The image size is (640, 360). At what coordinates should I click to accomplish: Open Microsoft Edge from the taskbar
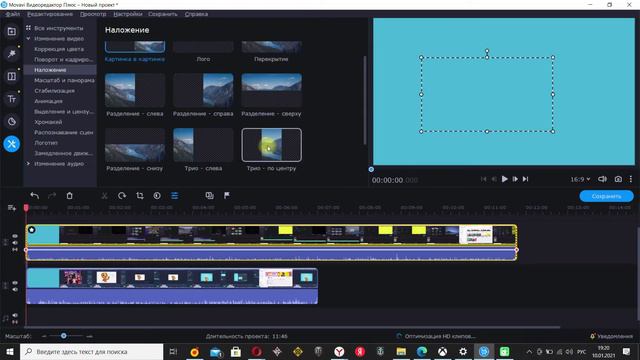pos(422,351)
